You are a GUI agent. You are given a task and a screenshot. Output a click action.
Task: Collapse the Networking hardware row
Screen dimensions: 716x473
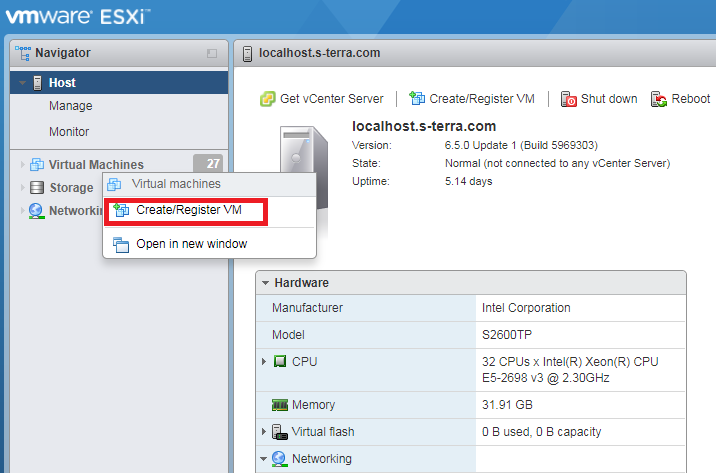point(265,459)
